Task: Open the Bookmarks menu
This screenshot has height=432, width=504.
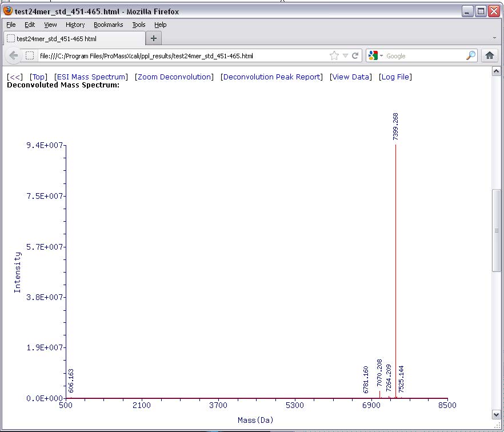Action: (x=108, y=25)
